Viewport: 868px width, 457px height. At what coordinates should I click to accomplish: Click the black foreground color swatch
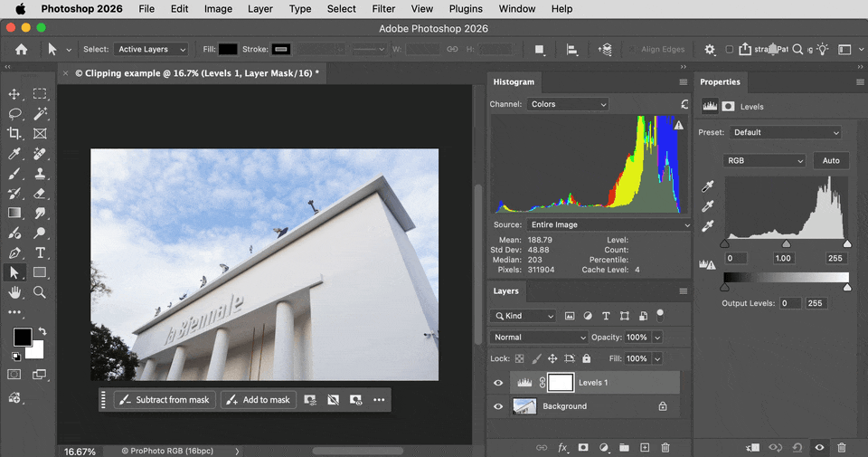pos(23,337)
